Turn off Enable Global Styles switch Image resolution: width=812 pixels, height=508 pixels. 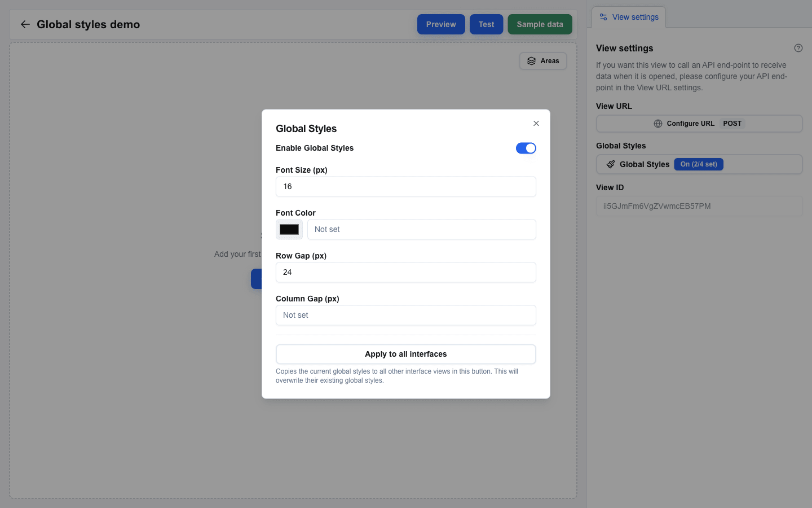(x=526, y=148)
